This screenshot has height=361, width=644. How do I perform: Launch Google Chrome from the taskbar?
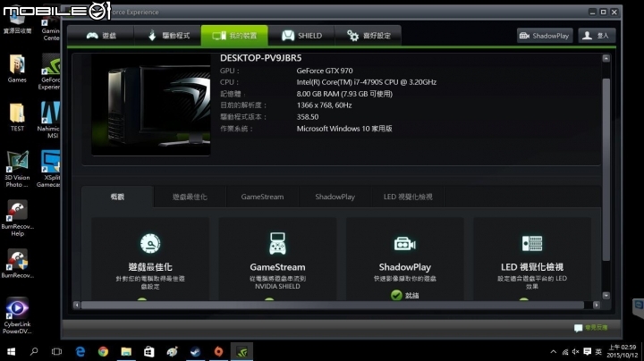coord(103,351)
